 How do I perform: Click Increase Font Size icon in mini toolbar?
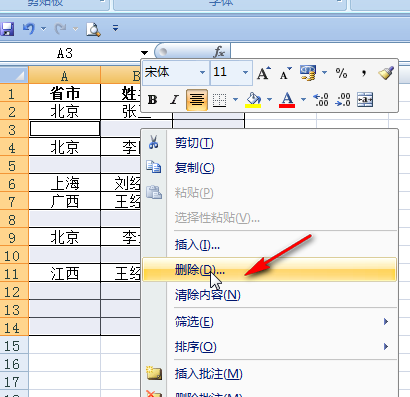[264, 73]
